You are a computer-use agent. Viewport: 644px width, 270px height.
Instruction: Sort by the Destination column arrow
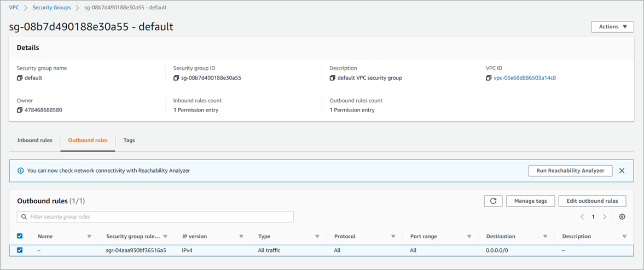click(x=545, y=237)
